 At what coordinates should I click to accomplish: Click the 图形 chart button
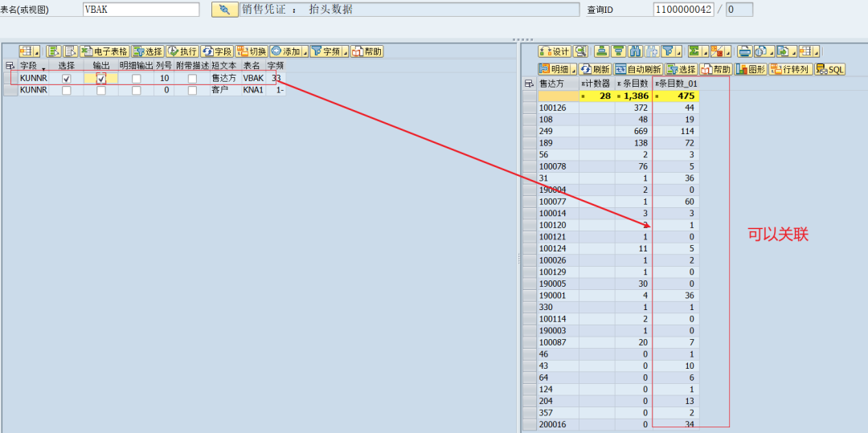(x=751, y=69)
